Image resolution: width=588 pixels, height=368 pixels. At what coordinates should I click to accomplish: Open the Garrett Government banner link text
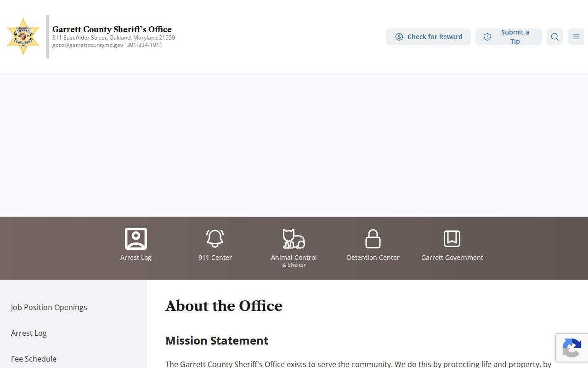point(452,258)
